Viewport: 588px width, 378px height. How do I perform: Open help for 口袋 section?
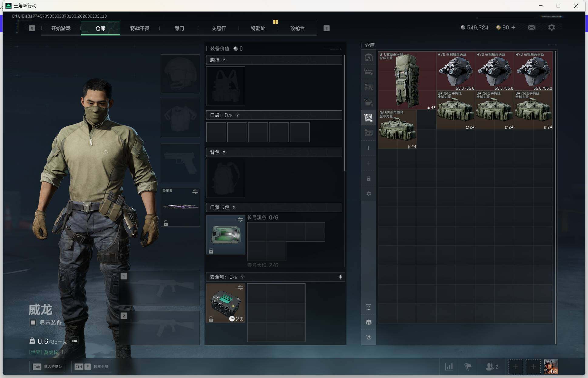[238, 115]
